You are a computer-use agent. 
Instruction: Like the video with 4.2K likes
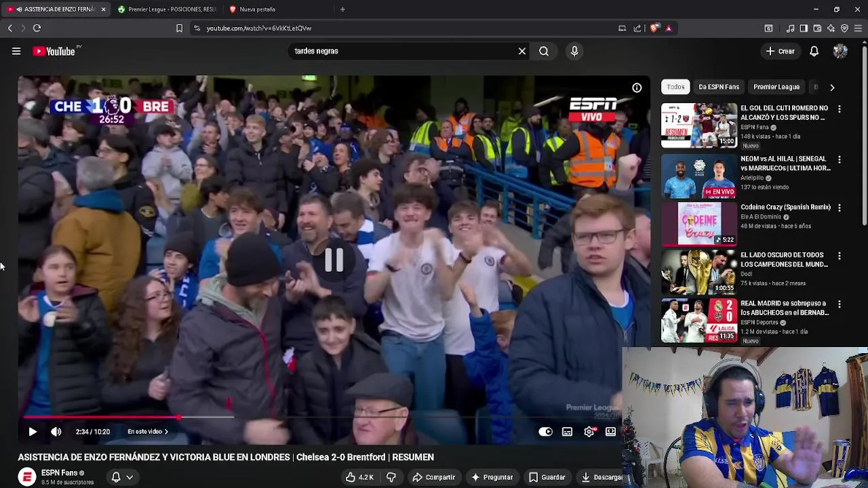tap(359, 477)
